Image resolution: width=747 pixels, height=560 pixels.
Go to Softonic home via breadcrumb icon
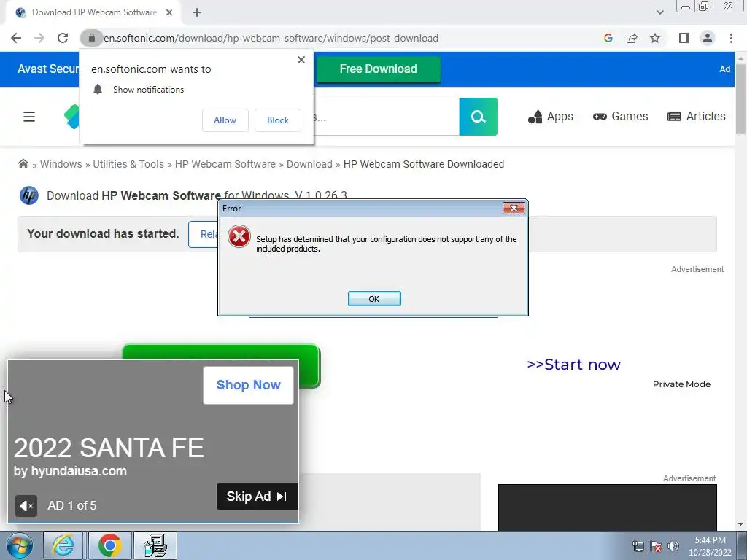[x=23, y=164]
